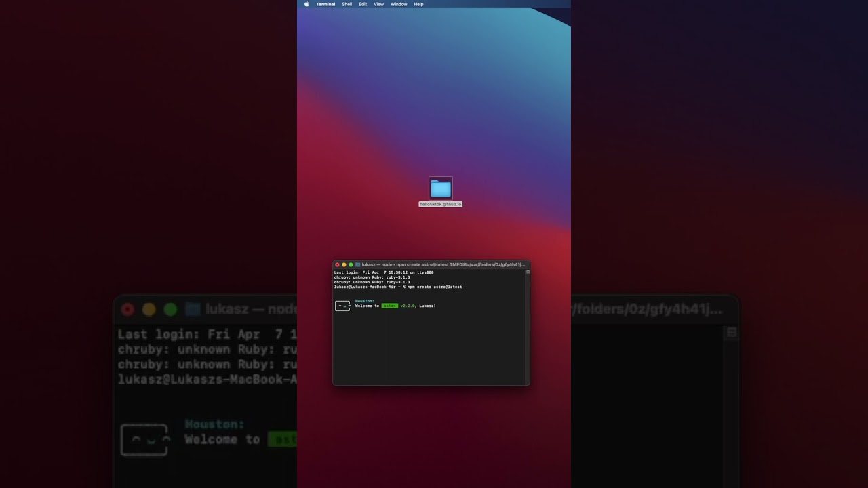Screen dimensions: 868x488
Task: Click the Terminal window title text
Action: click(x=443, y=264)
